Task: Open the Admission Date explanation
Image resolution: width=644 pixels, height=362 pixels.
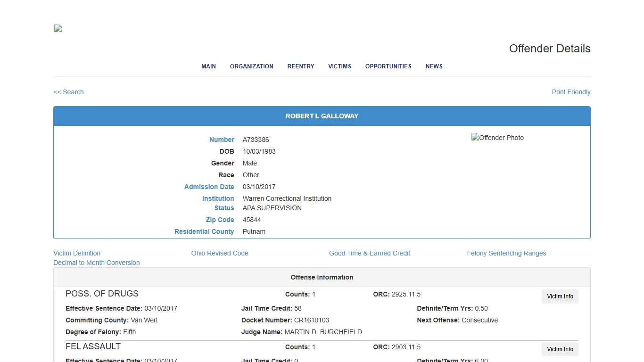Action: point(209,187)
